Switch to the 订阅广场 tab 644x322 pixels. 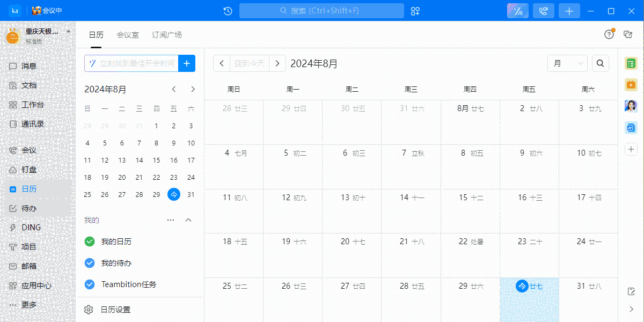[x=167, y=34]
